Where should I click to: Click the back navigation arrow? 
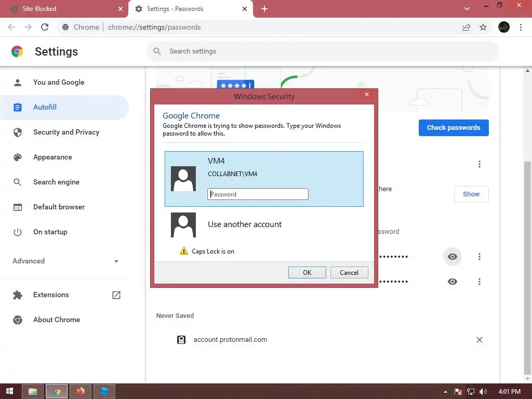point(11,27)
